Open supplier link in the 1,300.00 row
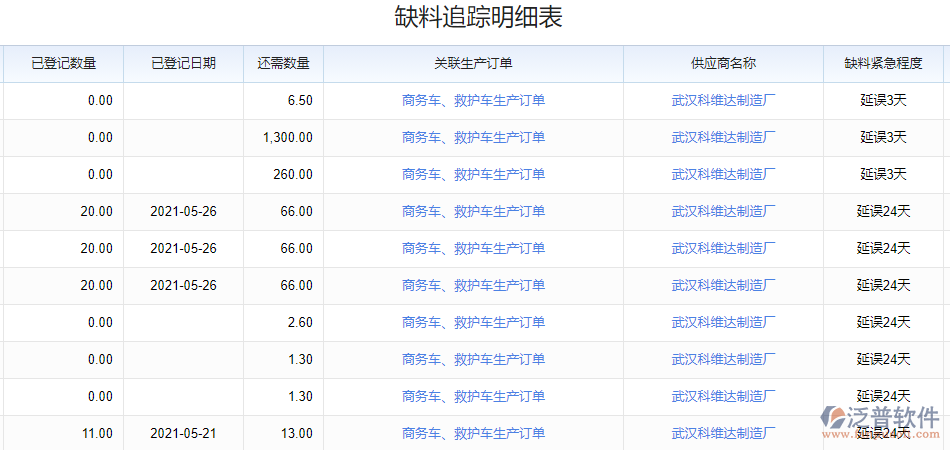 click(x=723, y=137)
